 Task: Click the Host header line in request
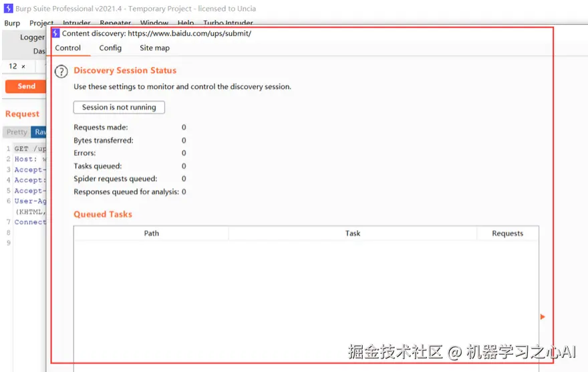(x=30, y=159)
